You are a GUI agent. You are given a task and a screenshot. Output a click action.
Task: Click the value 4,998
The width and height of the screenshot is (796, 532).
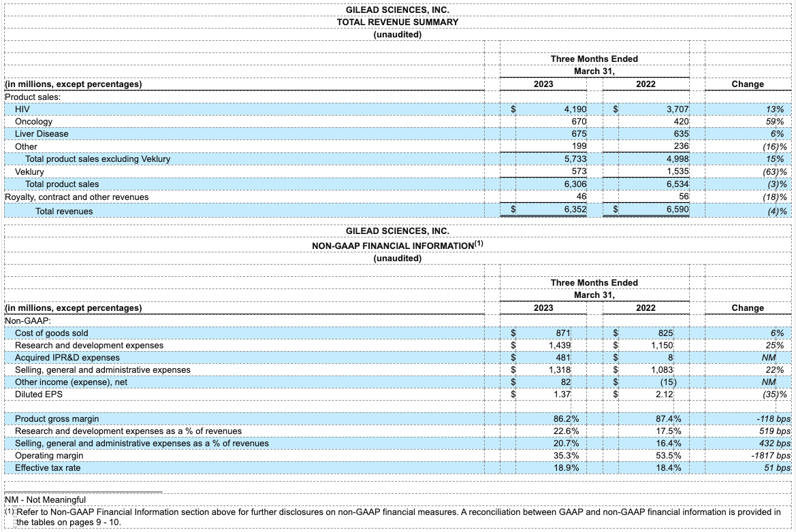click(x=678, y=159)
